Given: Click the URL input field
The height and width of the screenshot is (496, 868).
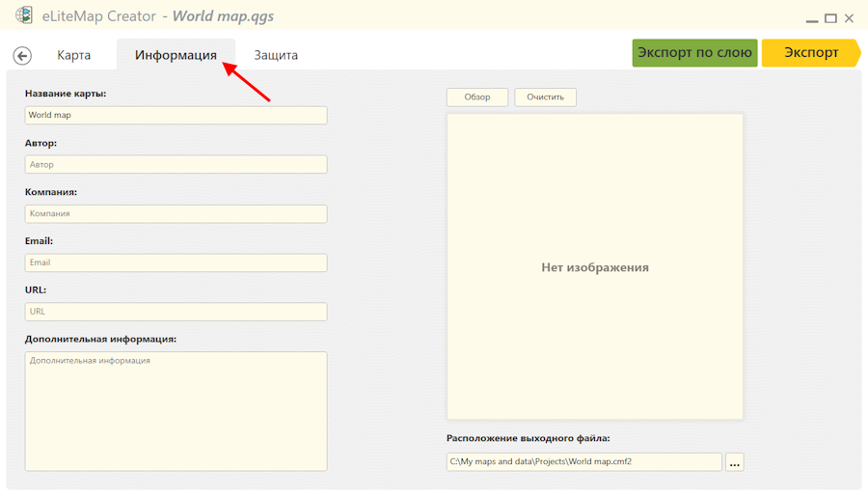Looking at the screenshot, I should tap(176, 312).
